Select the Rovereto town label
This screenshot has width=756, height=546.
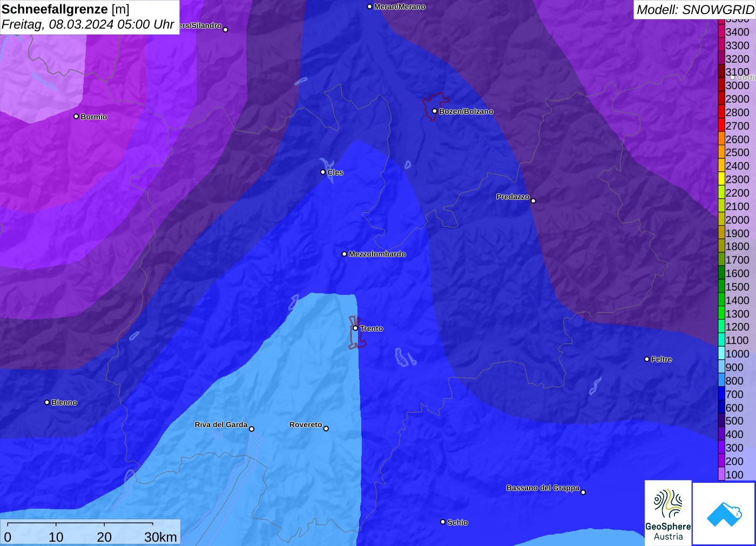pyautogui.click(x=306, y=424)
